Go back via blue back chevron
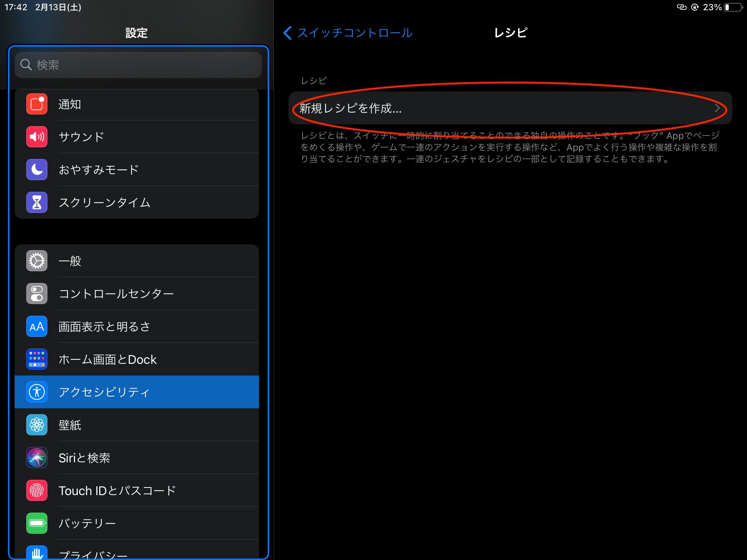 pyautogui.click(x=287, y=33)
